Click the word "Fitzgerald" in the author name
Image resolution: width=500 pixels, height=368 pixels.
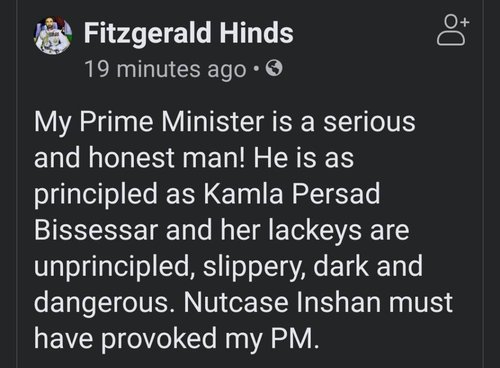tap(147, 33)
